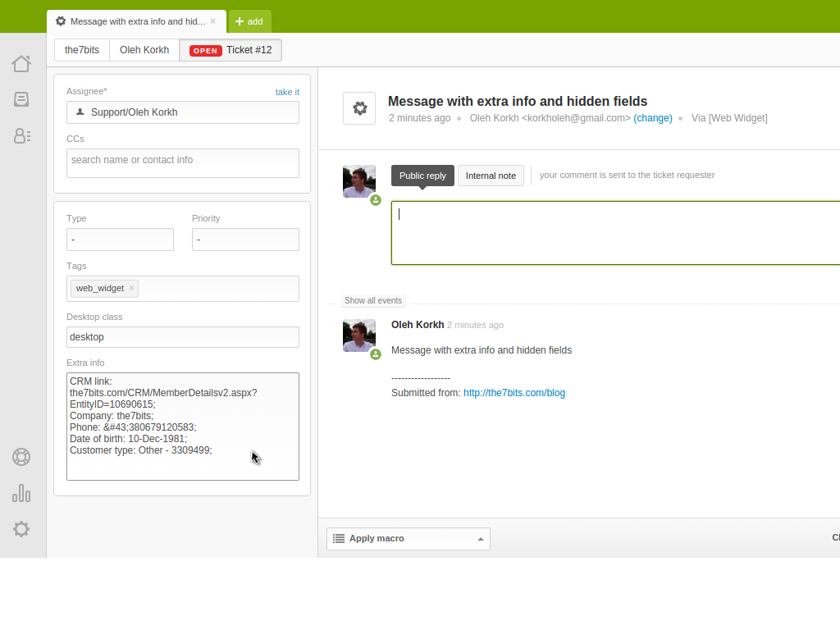Open the Admin settings gear icon
The image size is (840, 630).
pyautogui.click(x=21, y=529)
